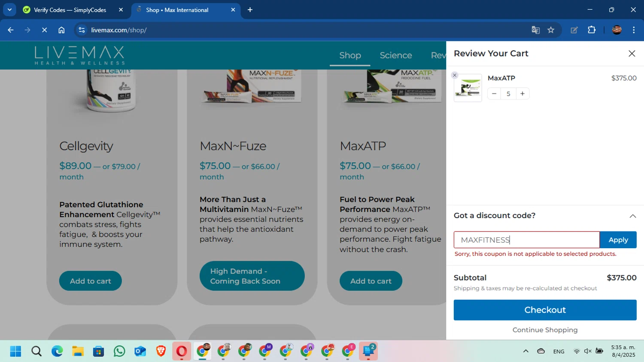644x362 pixels.
Task: Stop loading the page
Action: point(44,30)
